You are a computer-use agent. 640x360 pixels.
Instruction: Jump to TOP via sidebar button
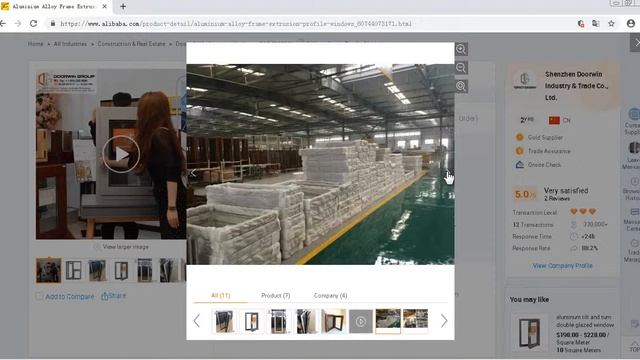[634, 346]
